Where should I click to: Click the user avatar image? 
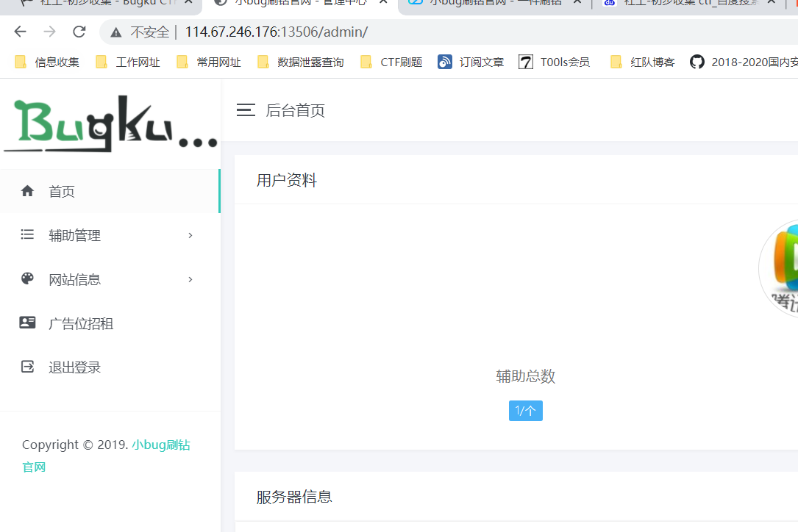(x=779, y=268)
